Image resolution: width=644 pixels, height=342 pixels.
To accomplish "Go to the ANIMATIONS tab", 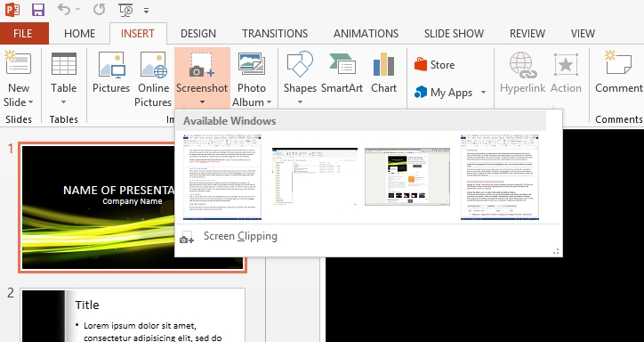I will 366,33.
